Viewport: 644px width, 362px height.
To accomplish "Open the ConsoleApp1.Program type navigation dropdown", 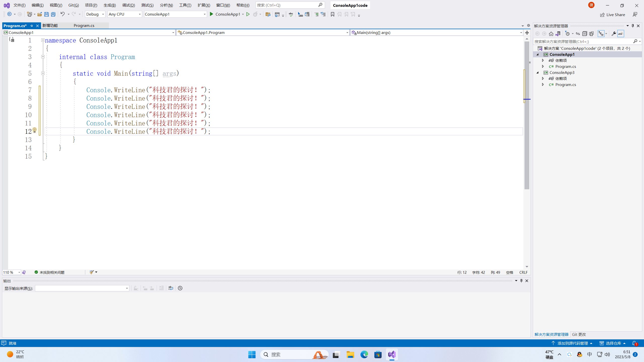I will [x=263, y=32].
